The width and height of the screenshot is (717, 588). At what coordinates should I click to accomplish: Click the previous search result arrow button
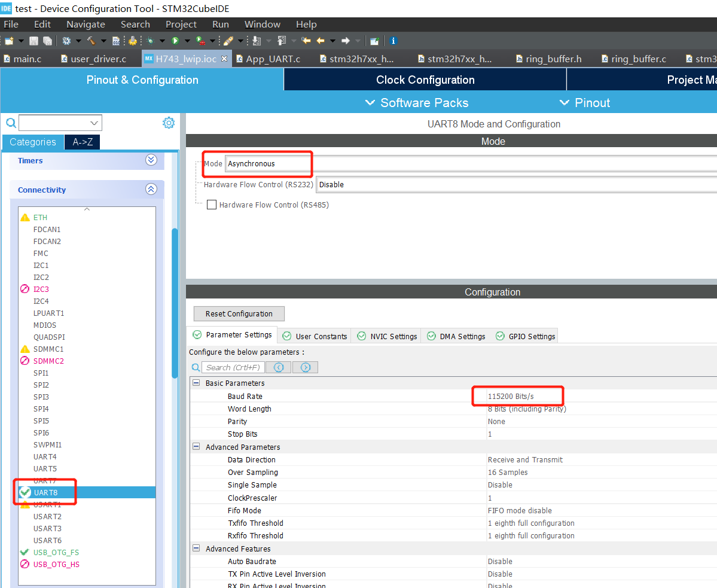pyautogui.click(x=279, y=367)
